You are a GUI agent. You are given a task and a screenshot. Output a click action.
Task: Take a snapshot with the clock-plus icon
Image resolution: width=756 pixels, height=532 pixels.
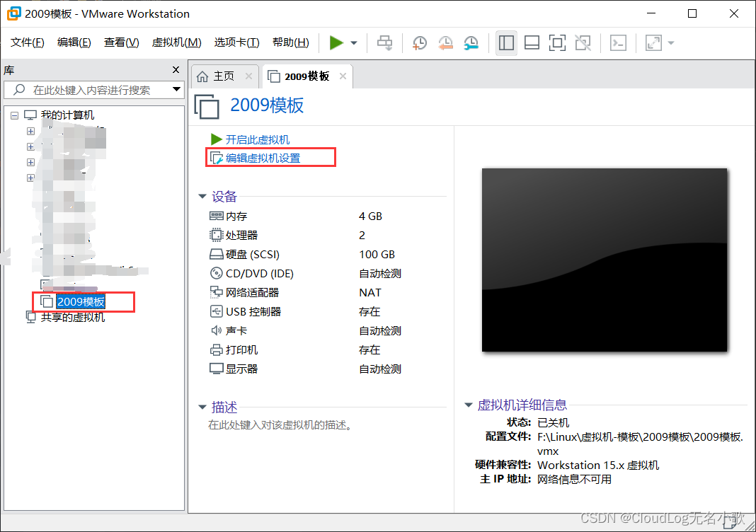[x=420, y=43]
